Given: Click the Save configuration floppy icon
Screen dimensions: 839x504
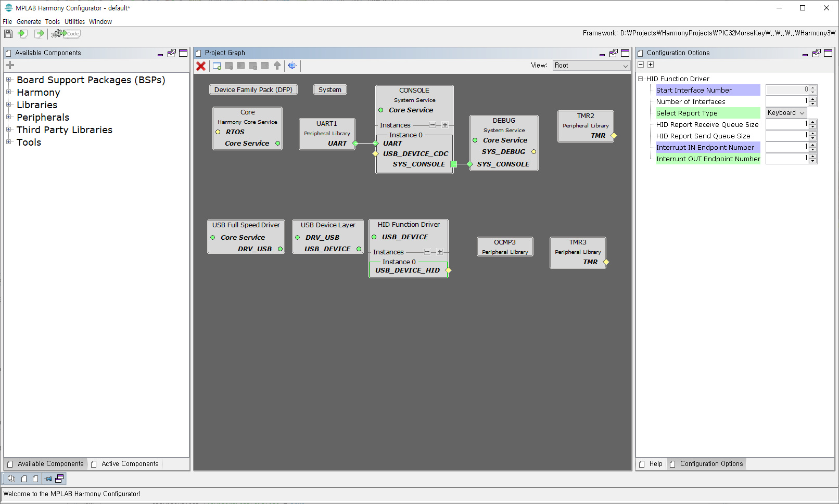Looking at the screenshot, I should pos(8,34).
